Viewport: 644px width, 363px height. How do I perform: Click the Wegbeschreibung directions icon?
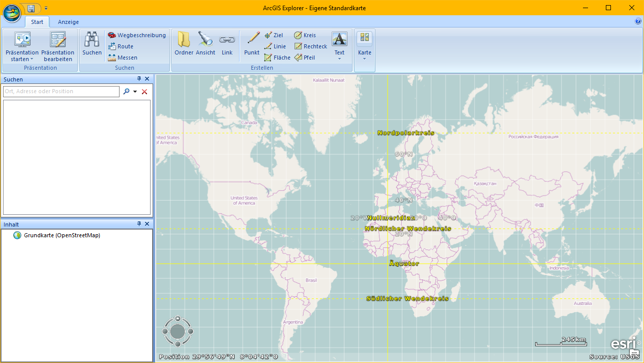point(112,35)
